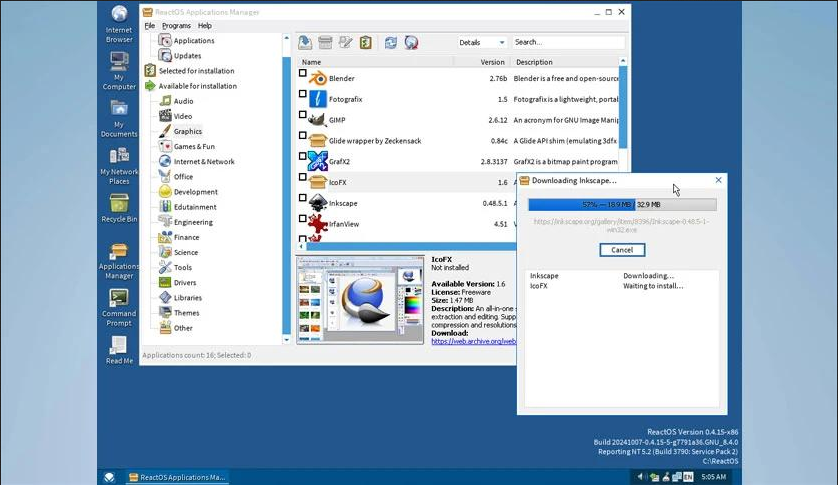This screenshot has width=838, height=485.
Task: Click the Search input field
Action: point(567,42)
